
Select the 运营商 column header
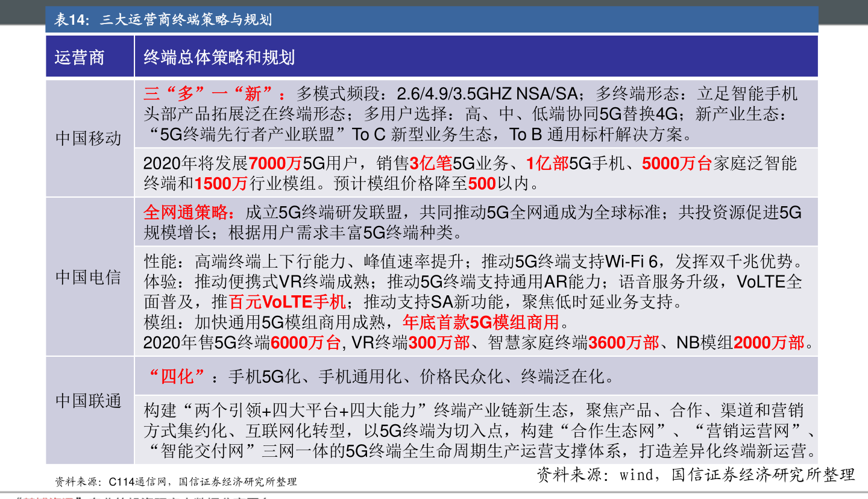point(80,57)
